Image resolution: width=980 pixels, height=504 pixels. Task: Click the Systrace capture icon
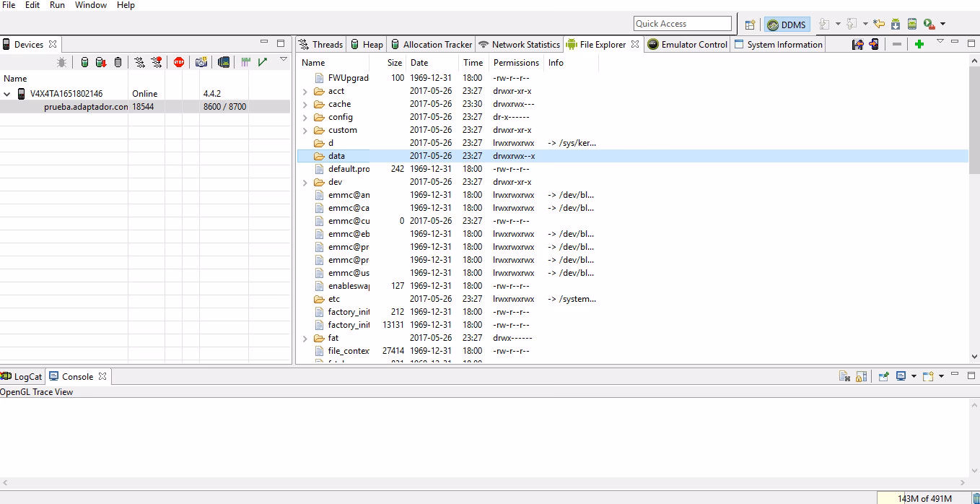[x=246, y=63]
